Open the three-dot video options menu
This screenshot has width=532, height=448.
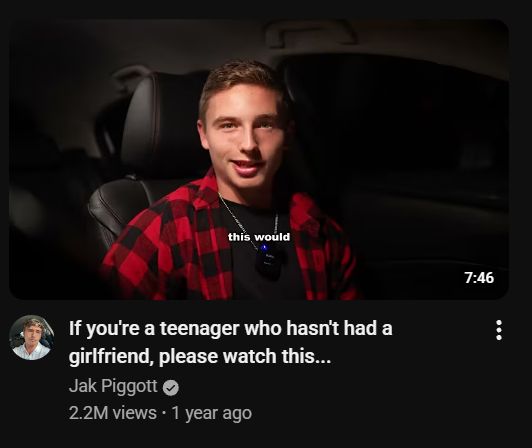tap(499, 330)
